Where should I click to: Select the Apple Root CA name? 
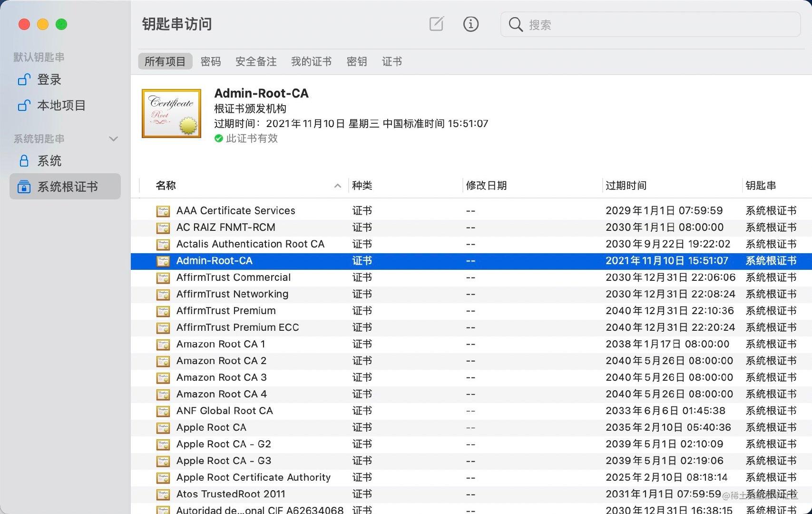211,427
